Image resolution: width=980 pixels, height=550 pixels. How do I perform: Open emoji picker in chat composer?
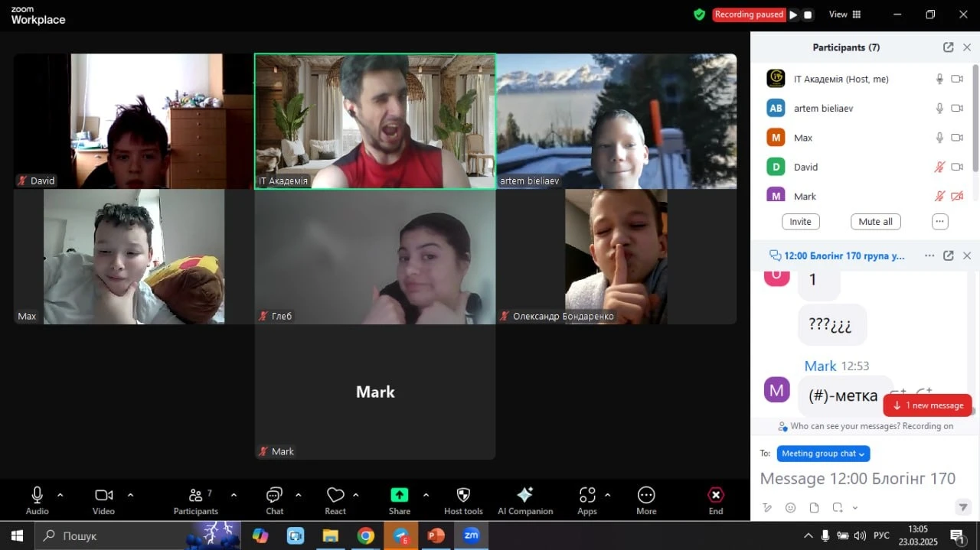pos(790,507)
